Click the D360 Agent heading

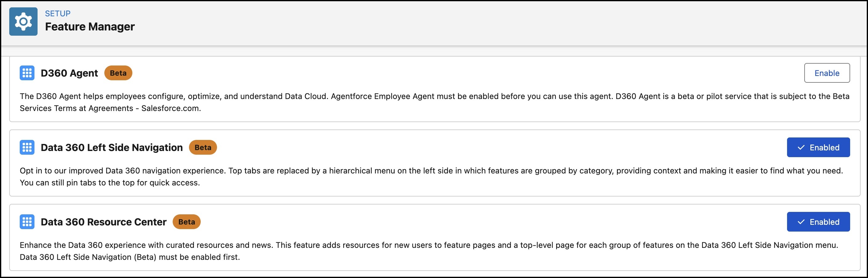(70, 73)
